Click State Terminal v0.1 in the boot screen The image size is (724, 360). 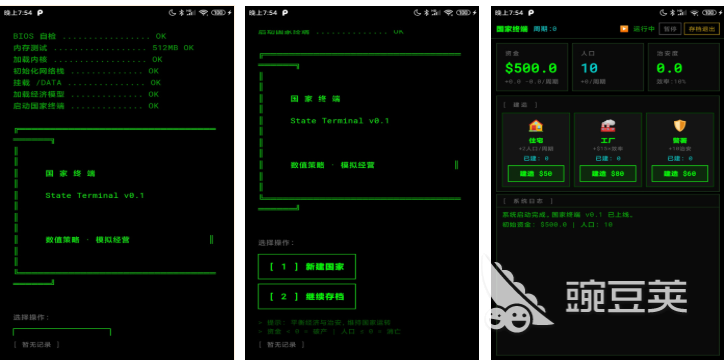coord(95,196)
